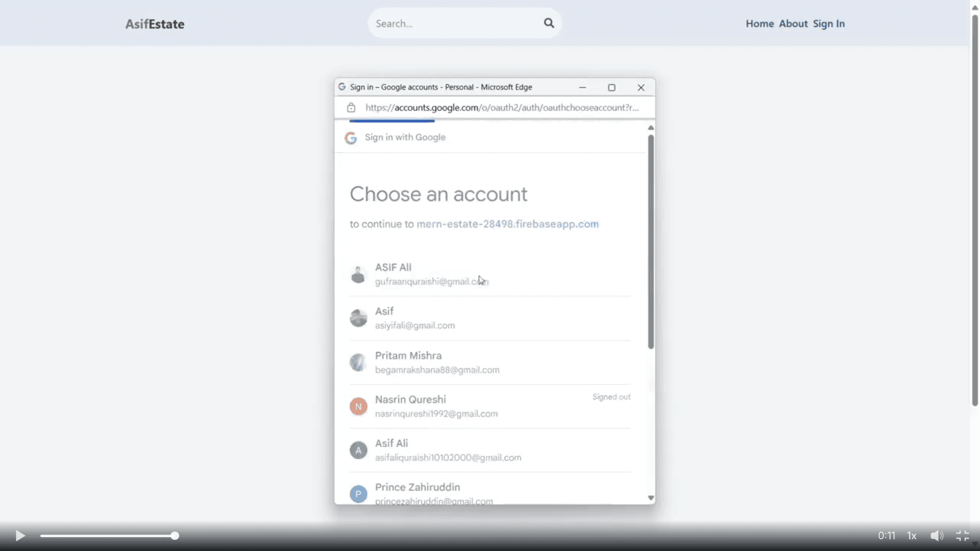Click the search magnifier icon
Screen dimensions: 980x551
pyautogui.click(x=549, y=23)
